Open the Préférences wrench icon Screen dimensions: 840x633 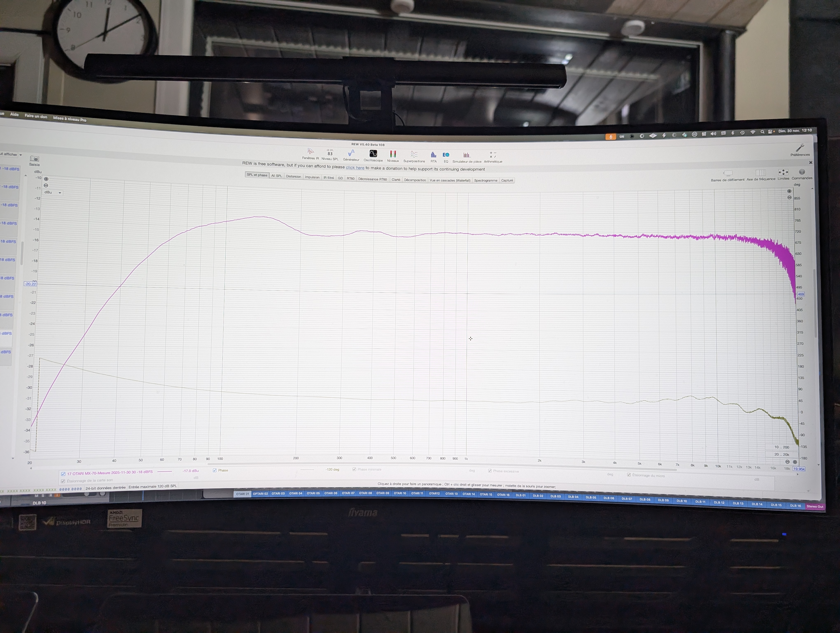coord(800,148)
